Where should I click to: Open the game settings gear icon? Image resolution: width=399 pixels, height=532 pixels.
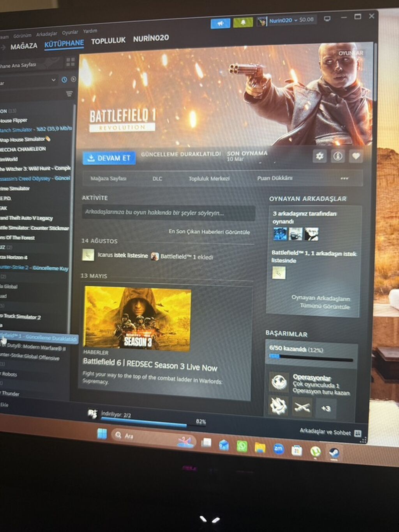click(320, 156)
